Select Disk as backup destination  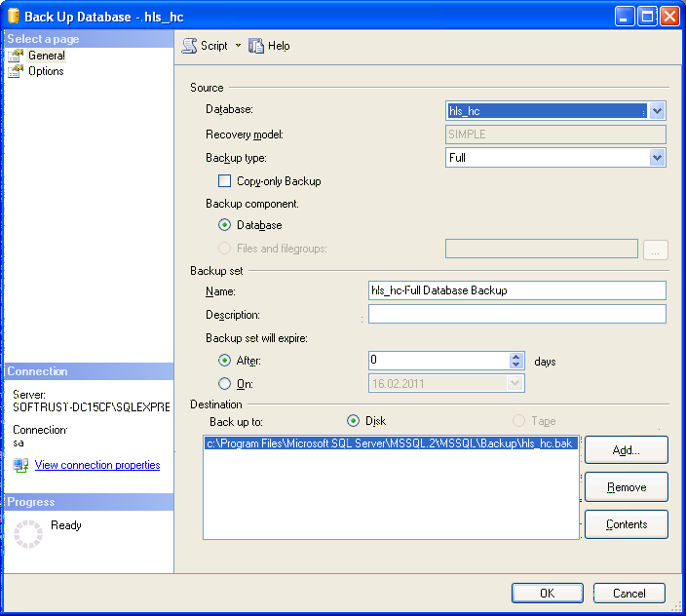coord(353,421)
